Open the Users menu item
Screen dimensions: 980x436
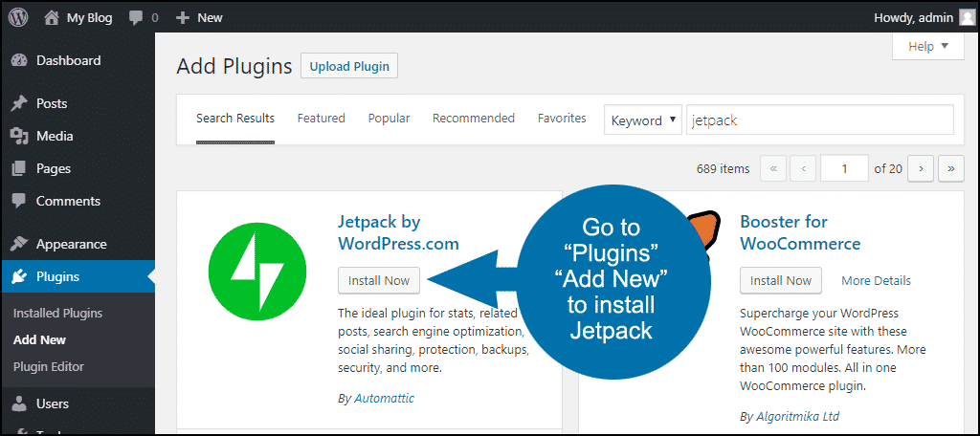pos(78,403)
